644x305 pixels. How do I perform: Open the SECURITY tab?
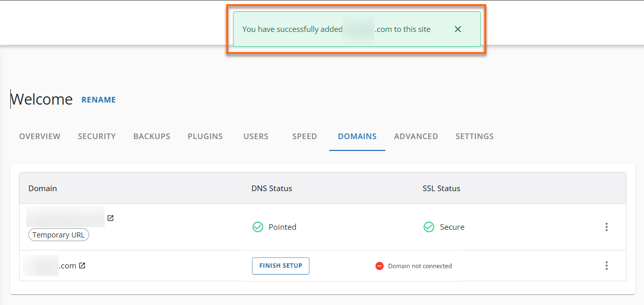coord(97,137)
